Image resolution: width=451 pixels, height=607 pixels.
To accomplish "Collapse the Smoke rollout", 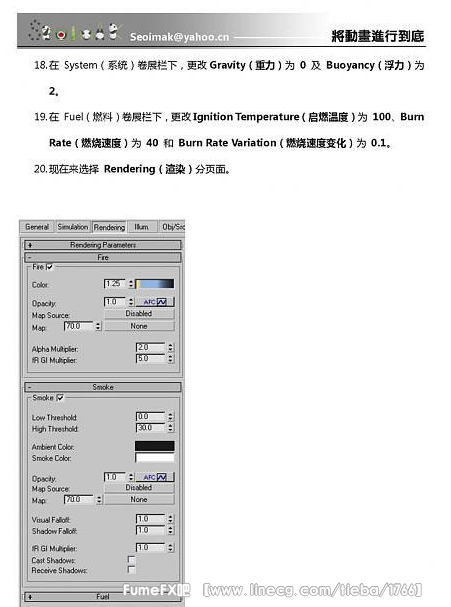I will (x=103, y=387).
